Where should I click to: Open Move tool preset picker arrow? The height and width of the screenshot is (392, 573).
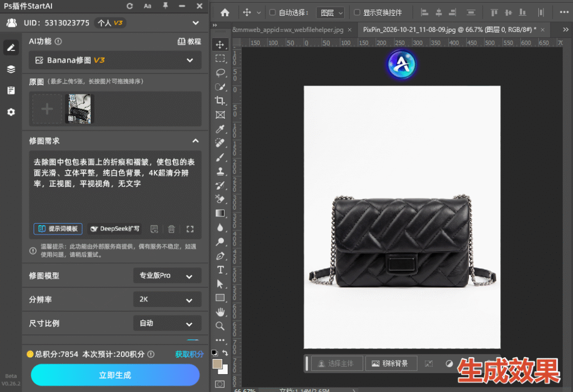coord(259,13)
